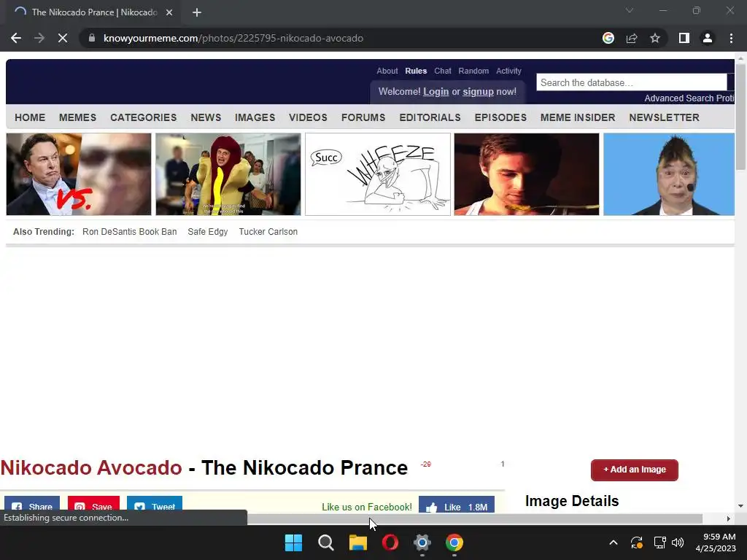Click the + Add an Image button
Screen dimensions: 747x560
click(634, 470)
